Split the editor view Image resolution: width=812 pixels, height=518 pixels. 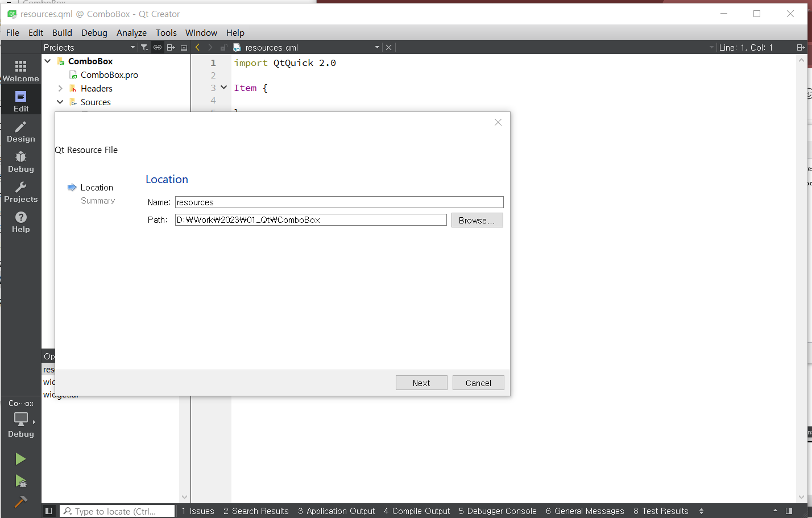pos(801,47)
